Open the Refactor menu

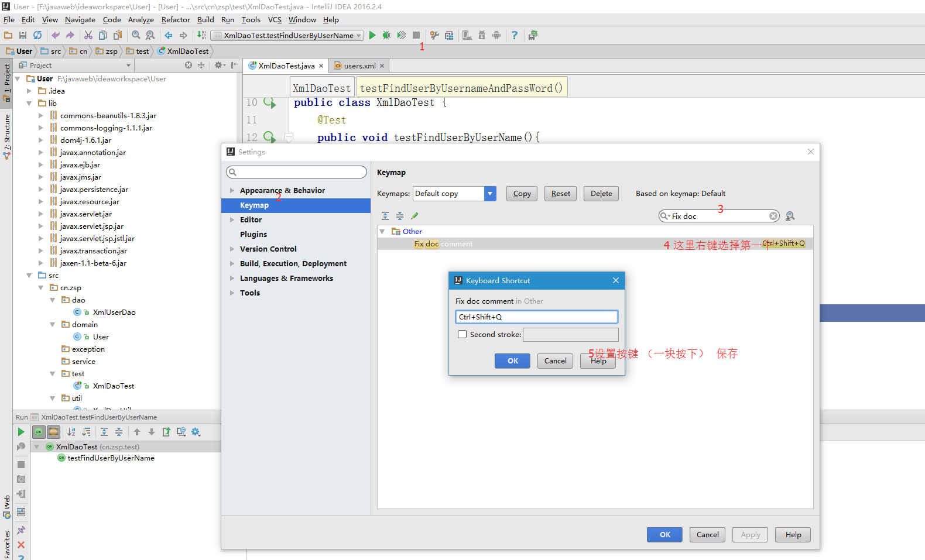point(176,19)
